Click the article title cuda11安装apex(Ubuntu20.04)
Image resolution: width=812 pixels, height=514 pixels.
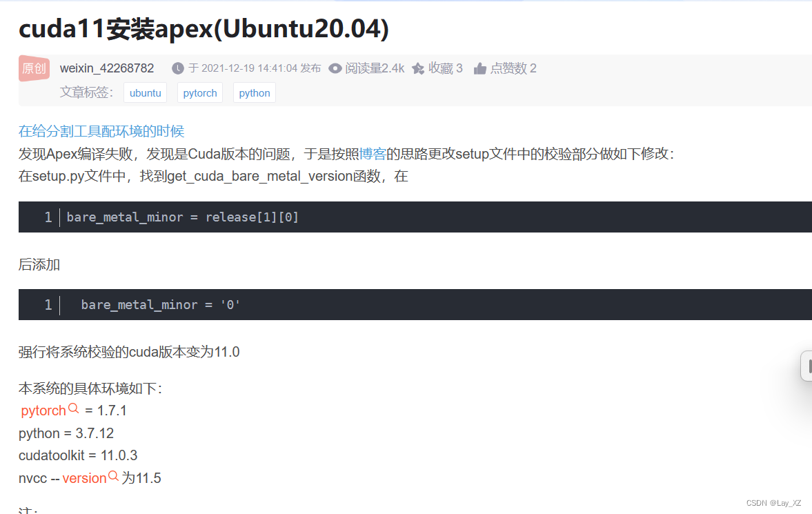click(x=203, y=29)
